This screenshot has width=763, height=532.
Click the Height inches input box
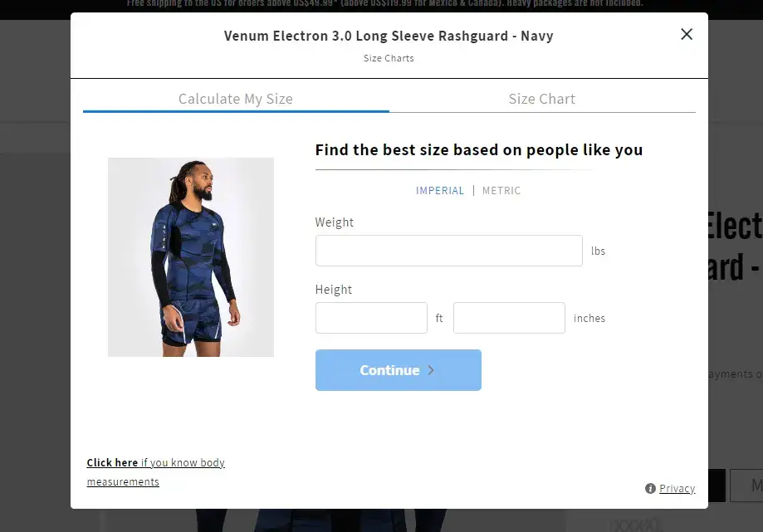[509, 318]
